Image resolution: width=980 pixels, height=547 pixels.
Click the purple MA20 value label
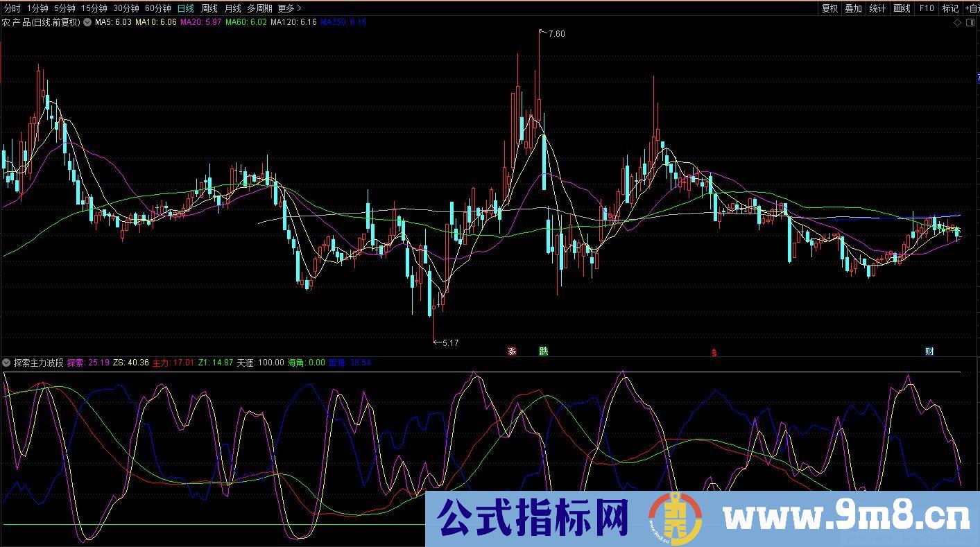200,21
